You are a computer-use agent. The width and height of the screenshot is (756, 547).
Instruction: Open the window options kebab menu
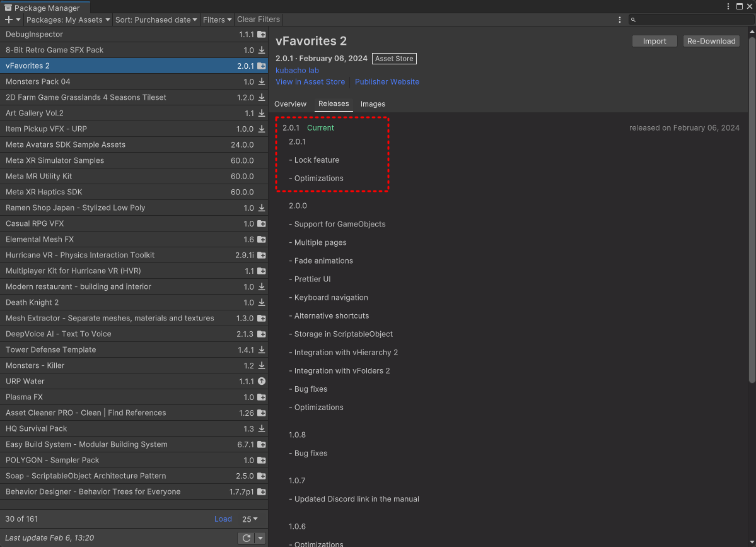pos(728,6)
